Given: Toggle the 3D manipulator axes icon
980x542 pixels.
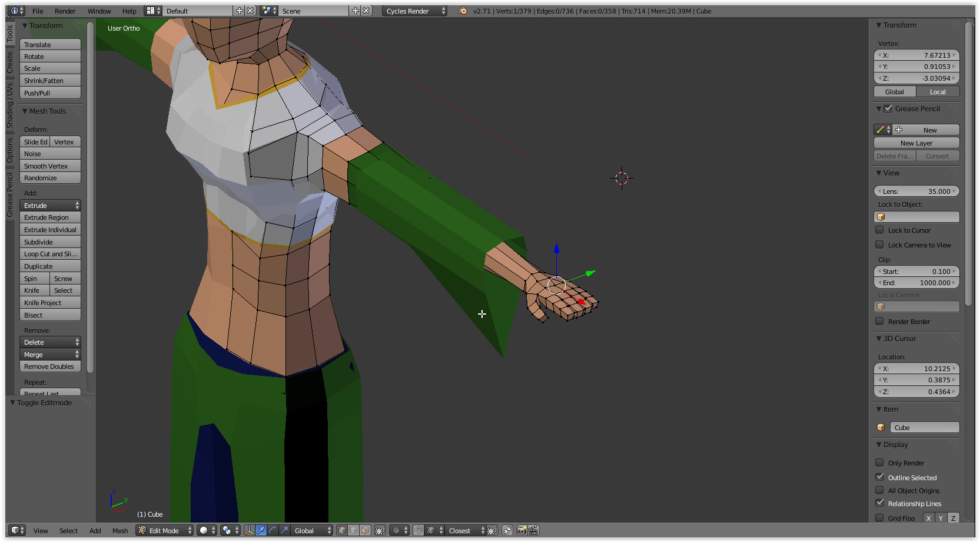Looking at the screenshot, I should click(250, 530).
